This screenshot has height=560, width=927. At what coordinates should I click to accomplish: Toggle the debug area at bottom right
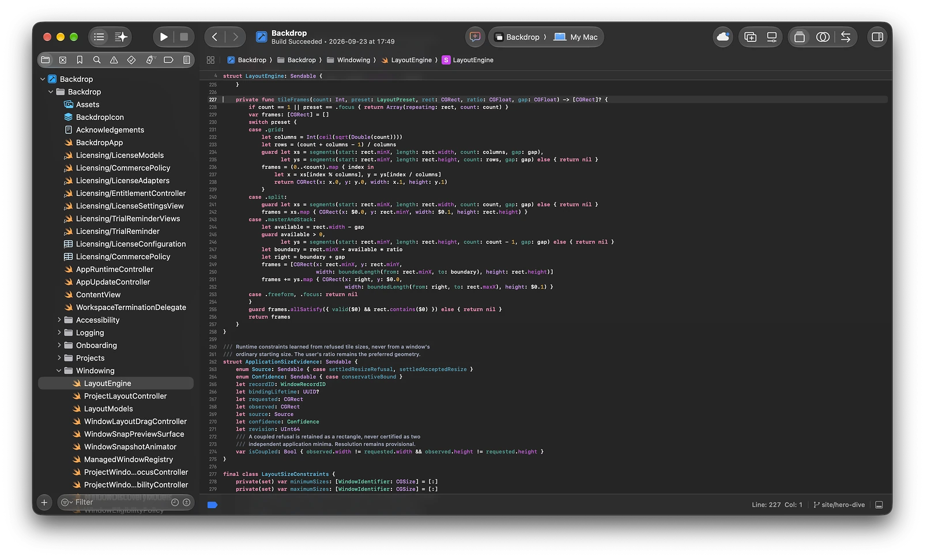point(879,505)
